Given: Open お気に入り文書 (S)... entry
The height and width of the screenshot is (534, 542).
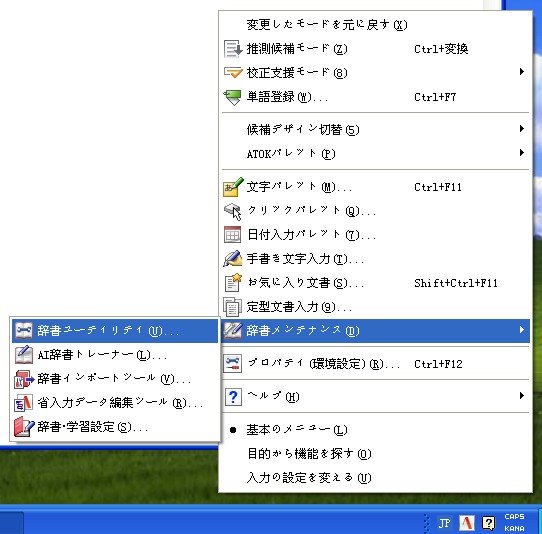Looking at the screenshot, I should pos(375,283).
